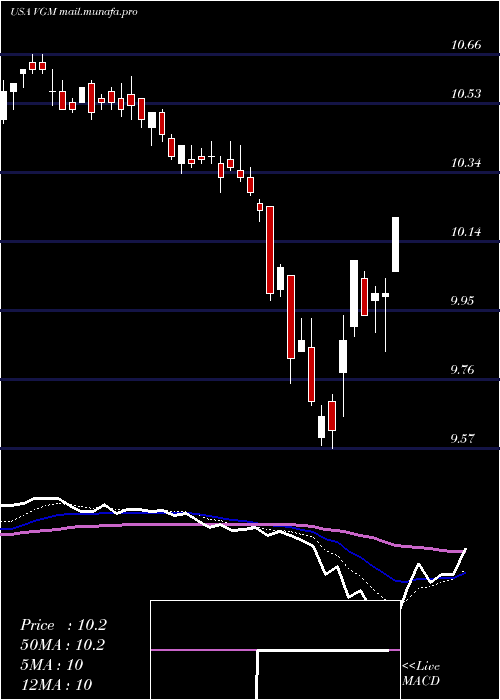Image resolution: width=500 pixels, height=700 pixels.
Task: Click the latest tall white candlestick
Action: coord(396,244)
